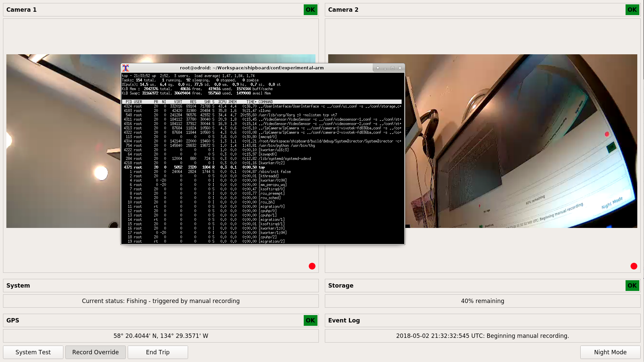
Task: Click the GPS header label
Action: pyautogui.click(x=13, y=320)
